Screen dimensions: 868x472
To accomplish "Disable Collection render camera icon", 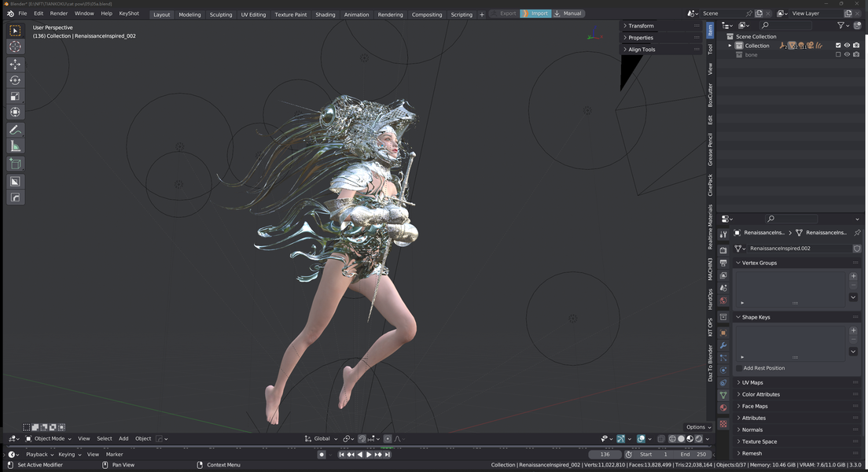I will [856, 46].
